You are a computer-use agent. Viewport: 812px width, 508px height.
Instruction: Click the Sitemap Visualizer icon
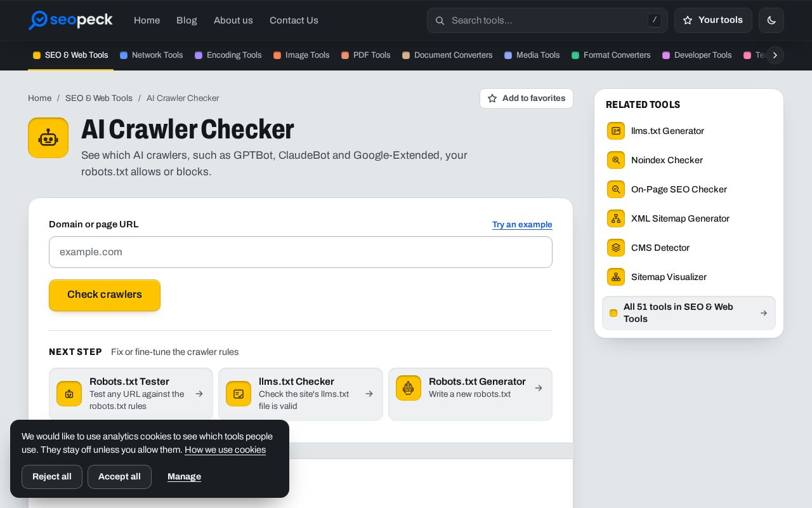[616, 277]
